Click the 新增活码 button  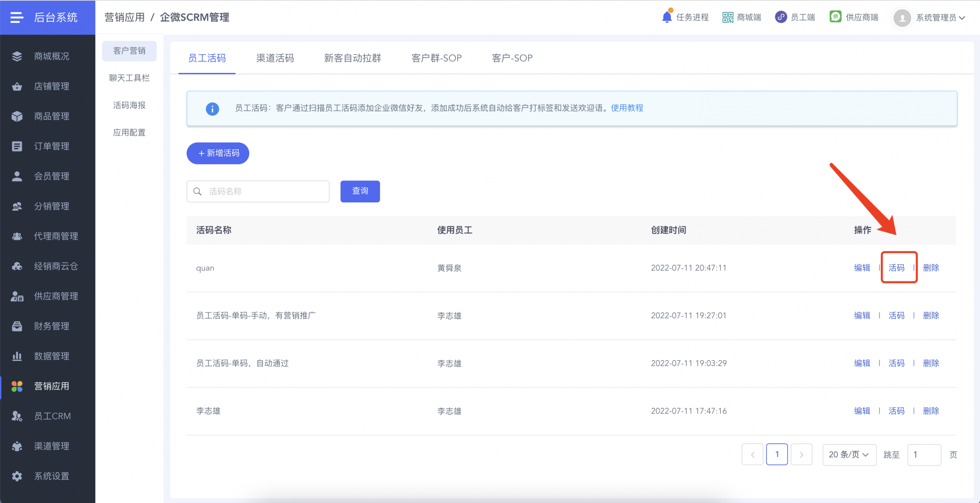pos(218,153)
